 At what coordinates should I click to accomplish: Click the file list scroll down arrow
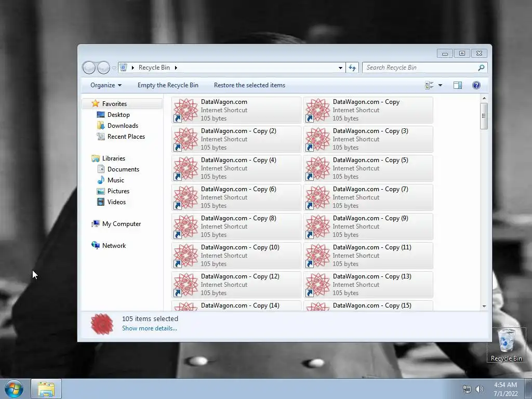pyautogui.click(x=484, y=306)
